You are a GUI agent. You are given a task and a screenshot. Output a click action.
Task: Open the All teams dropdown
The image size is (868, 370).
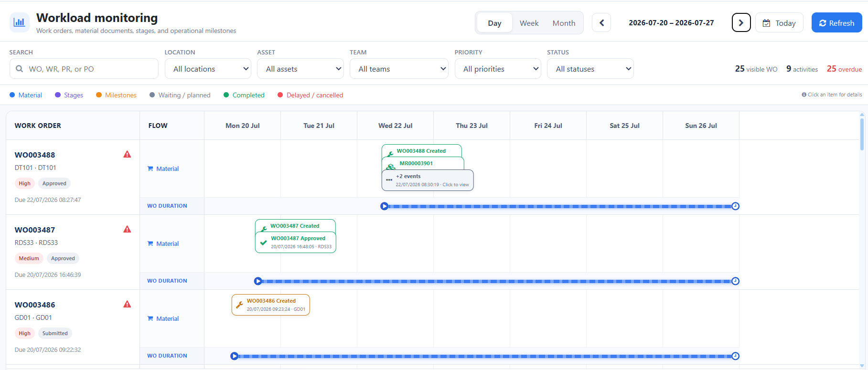click(x=399, y=69)
